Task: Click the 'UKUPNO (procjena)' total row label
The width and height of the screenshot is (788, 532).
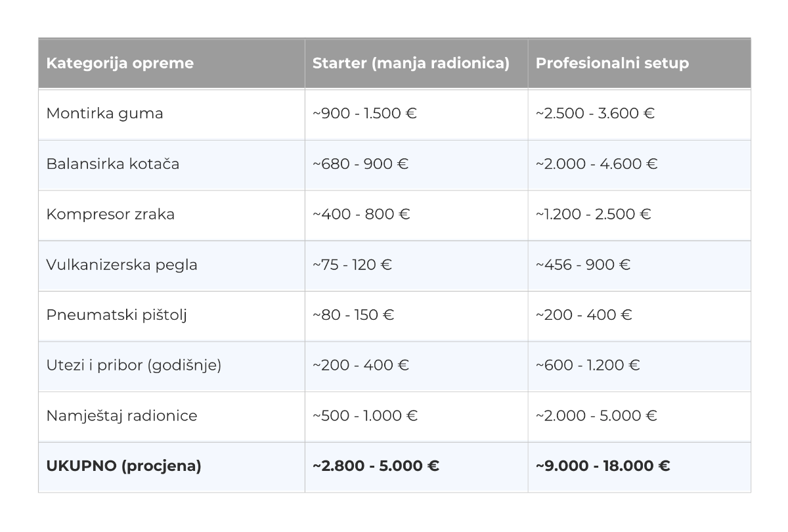Action: click(x=123, y=466)
